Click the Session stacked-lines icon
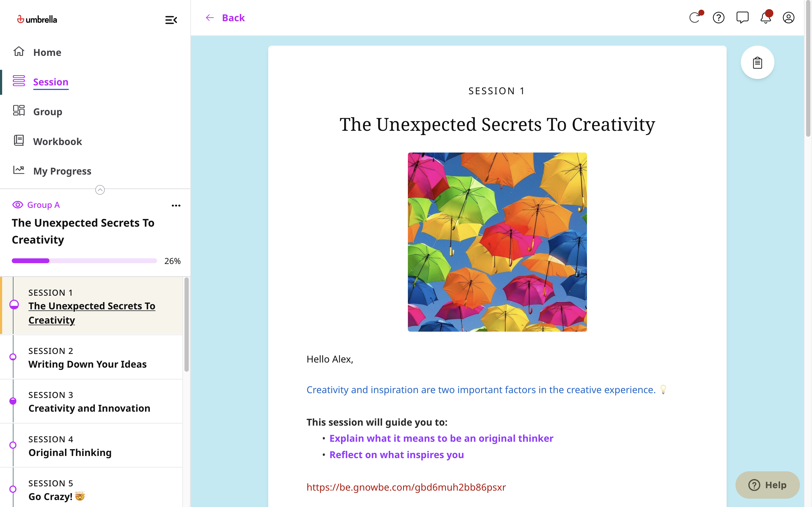This screenshot has width=812, height=507. pyautogui.click(x=19, y=81)
